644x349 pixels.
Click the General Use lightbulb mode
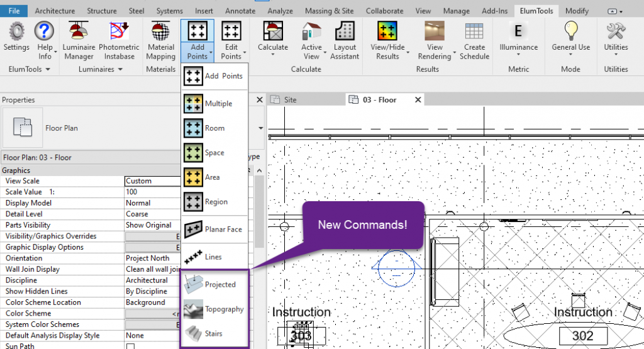(571, 31)
